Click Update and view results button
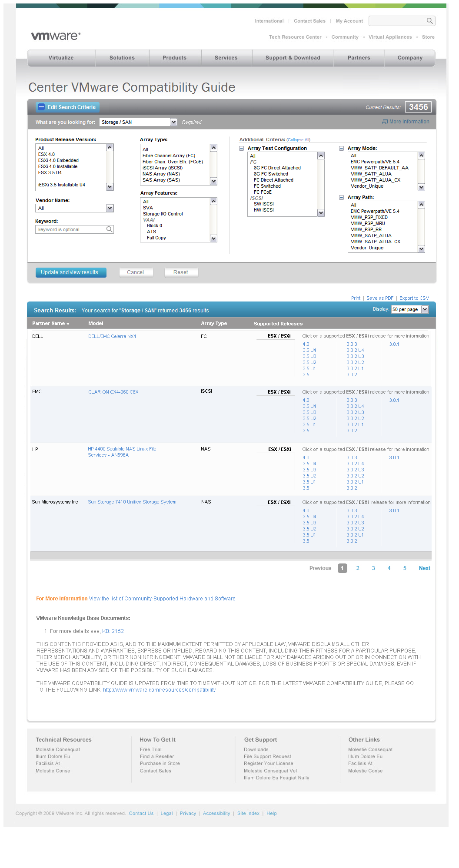Viewport: 459px width, 868px height. (x=71, y=272)
